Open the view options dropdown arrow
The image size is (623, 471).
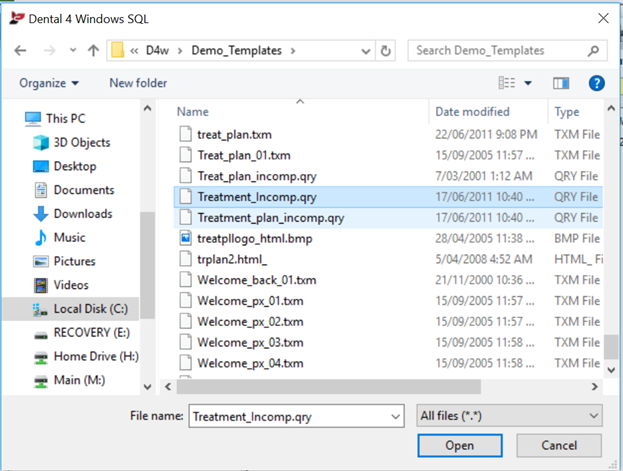click(x=528, y=83)
